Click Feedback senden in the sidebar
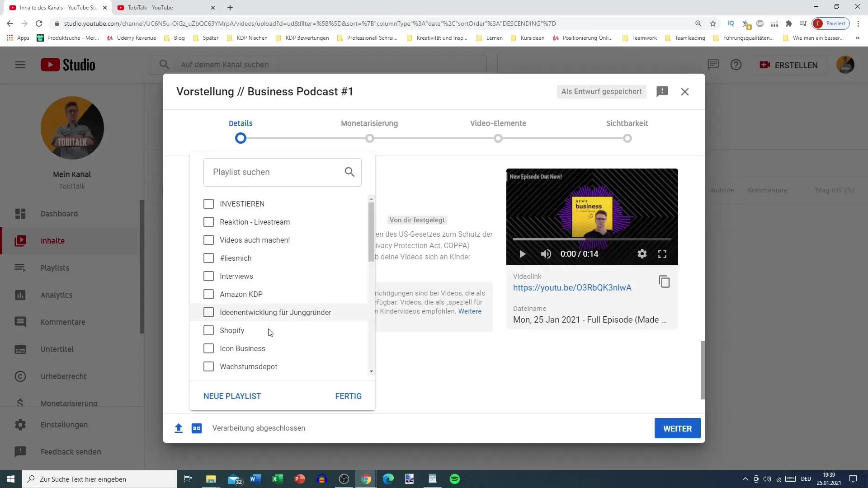 pyautogui.click(x=70, y=452)
